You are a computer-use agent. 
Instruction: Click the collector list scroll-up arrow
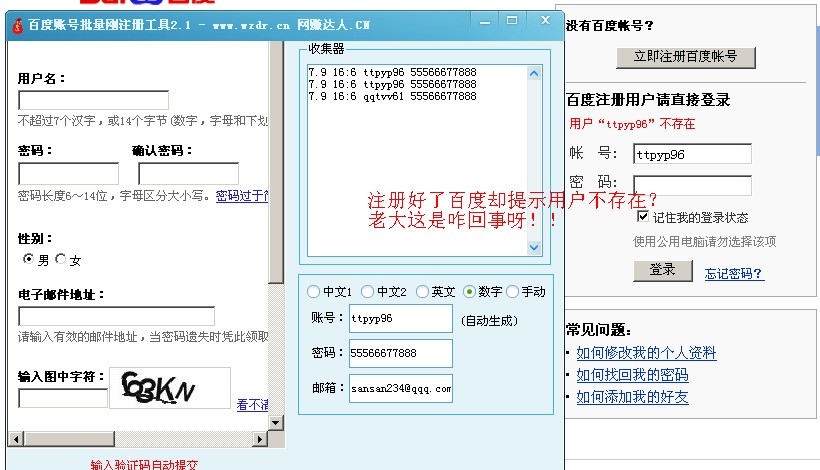(534, 73)
